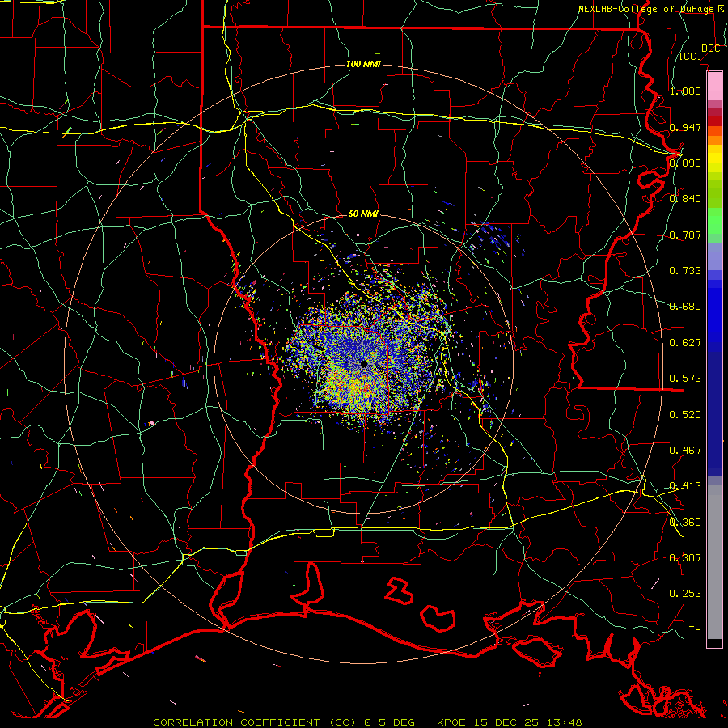Viewport: 728px width, 728px height.
Task: Click the 0.307 scale value
Action: [685, 558]
